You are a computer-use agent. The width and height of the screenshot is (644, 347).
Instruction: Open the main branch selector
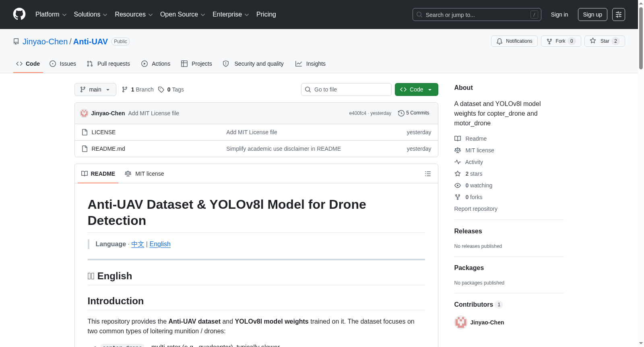click(95, 89)
